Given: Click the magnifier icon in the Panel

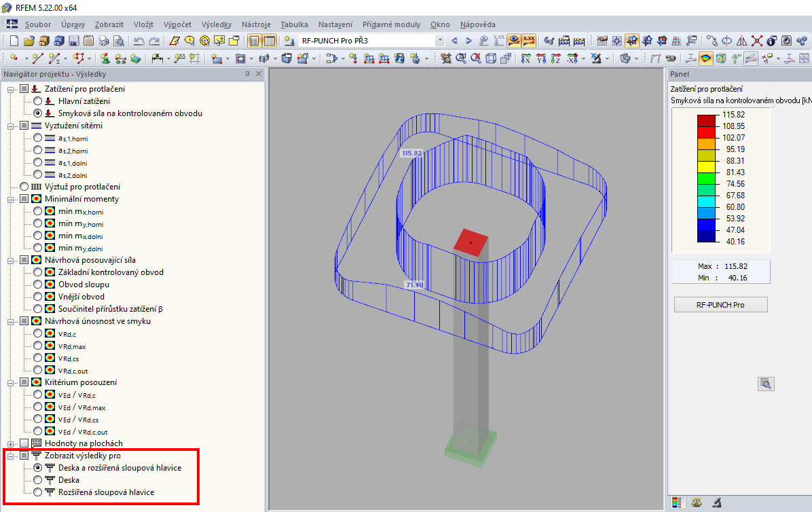Looking at the screenshot, I should click(x=766, y=384).
